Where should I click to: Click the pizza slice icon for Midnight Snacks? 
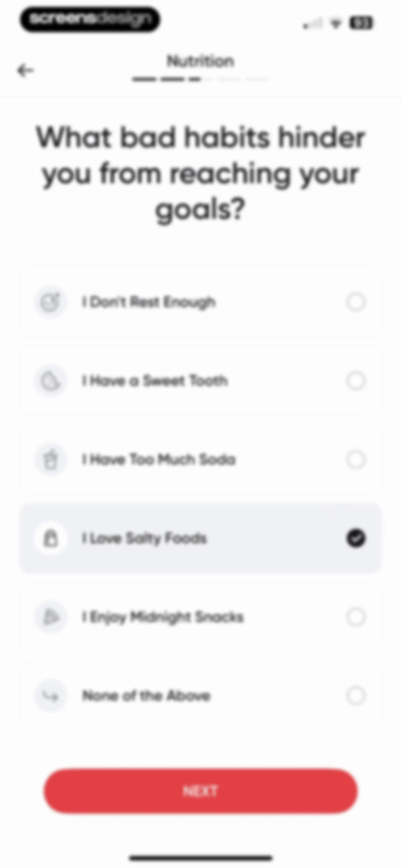point(50,617)
